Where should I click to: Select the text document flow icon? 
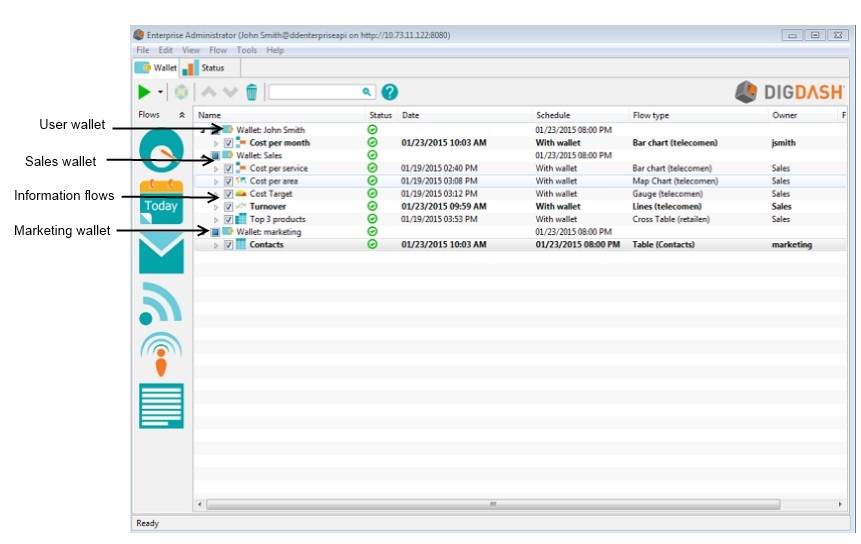click(161, 406)
